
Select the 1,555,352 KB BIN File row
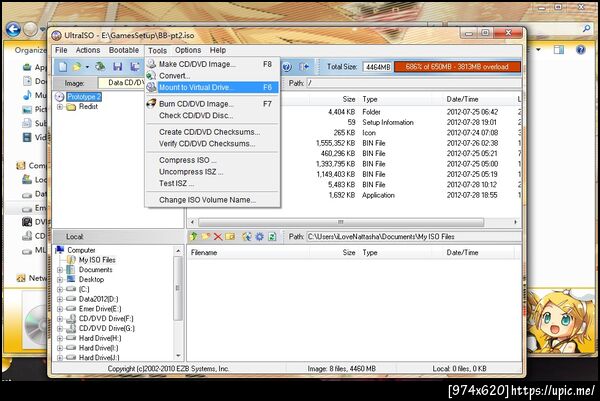[x=354, y=143]
